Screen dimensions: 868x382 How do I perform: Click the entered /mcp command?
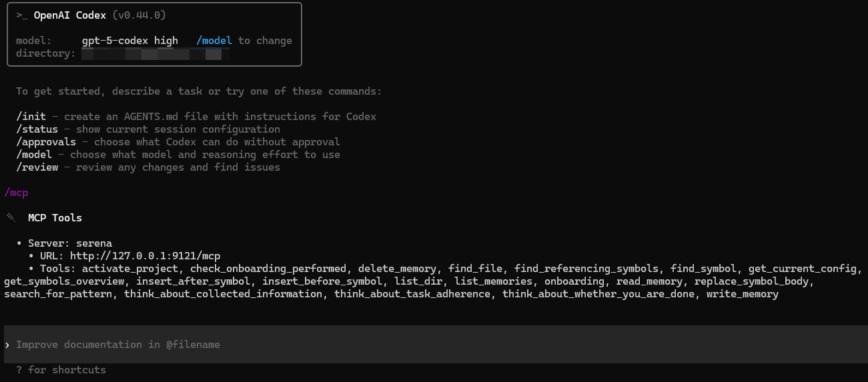[x=16, y=193]
